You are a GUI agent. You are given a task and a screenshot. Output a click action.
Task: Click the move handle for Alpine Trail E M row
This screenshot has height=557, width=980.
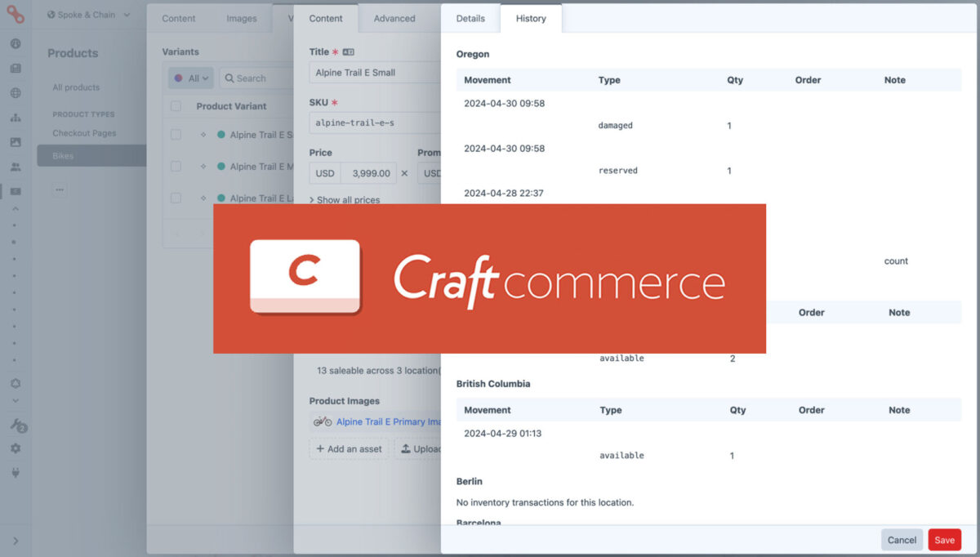tap(203, 167)
